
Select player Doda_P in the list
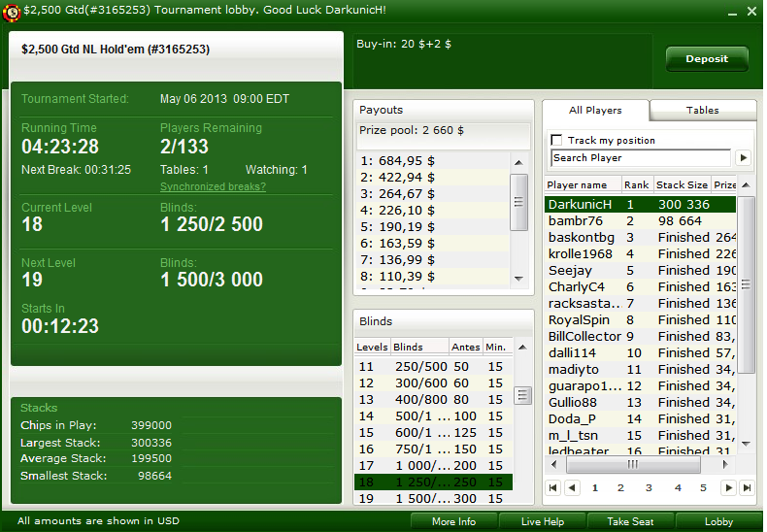pyautogui.click(x=641, y=419)
